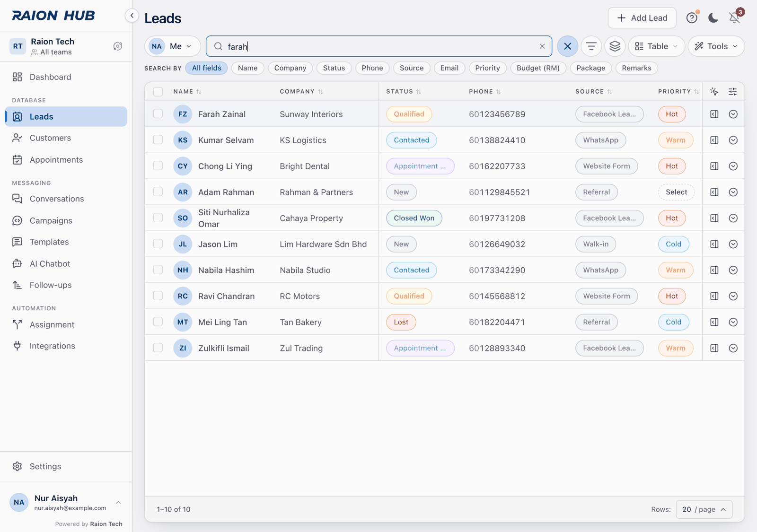
Task: Click the column settings sliders icon in table header
Action: point(732,92)
